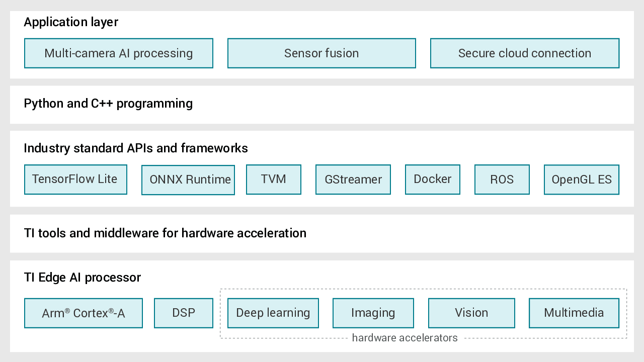644x362 pixels.
Task: Click the Vision accelerator box
Action: [x=471, y=313]
